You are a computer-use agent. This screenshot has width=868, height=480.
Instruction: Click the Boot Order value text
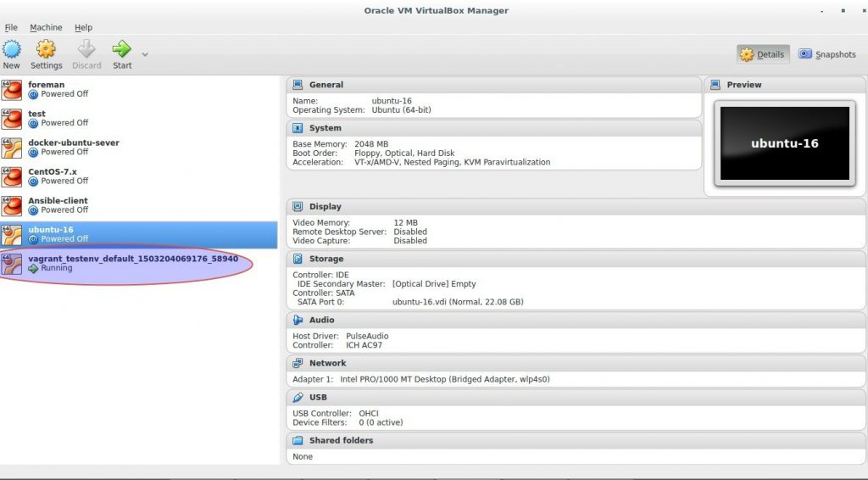pyautogui.click(x=404, y=153)
